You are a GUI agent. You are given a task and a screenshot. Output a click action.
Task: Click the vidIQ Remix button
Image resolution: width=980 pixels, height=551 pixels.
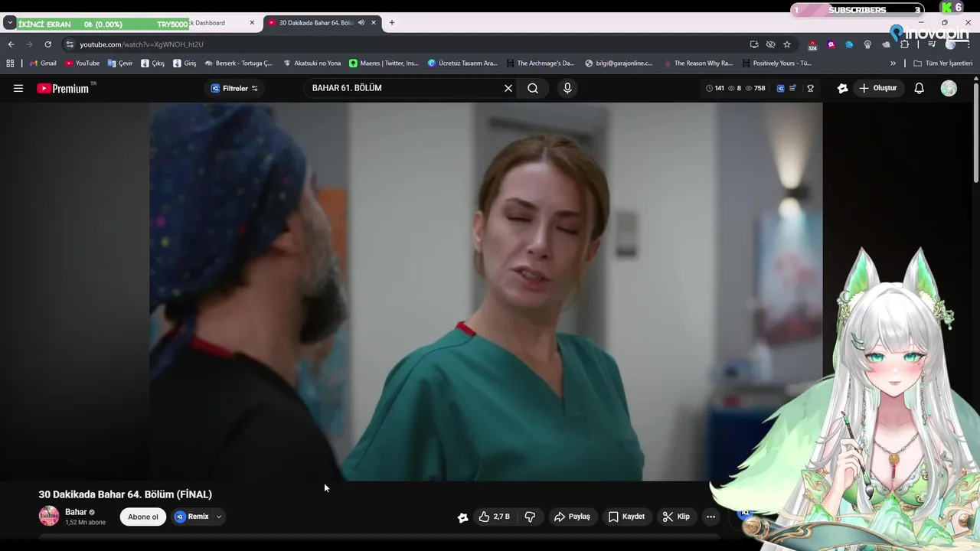pyautogui.click(x=191, y=517)
